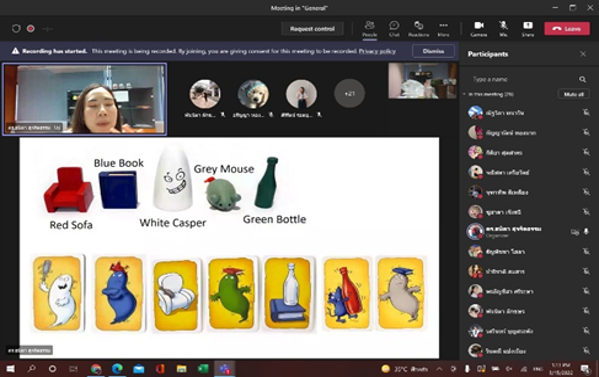Show hidden system tray icons
Image resolution: width=599 pixels, height=377 pixels.
coord(439,369)
